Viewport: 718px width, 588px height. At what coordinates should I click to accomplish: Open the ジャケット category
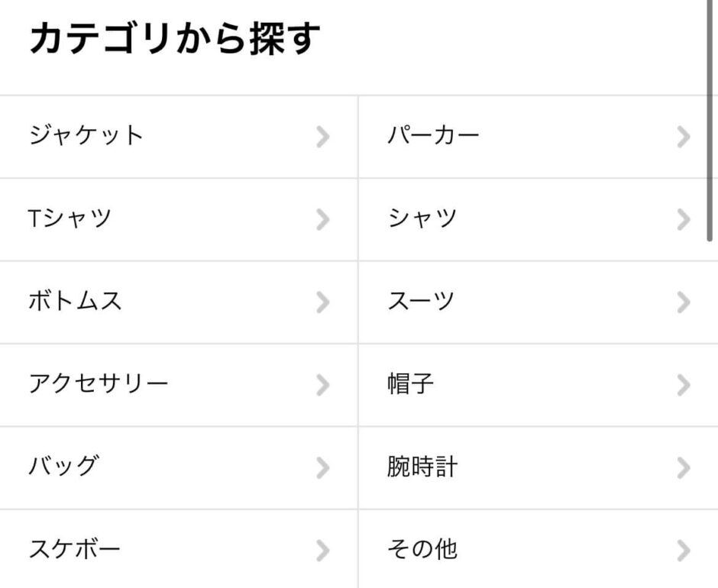tap(86, 137)
